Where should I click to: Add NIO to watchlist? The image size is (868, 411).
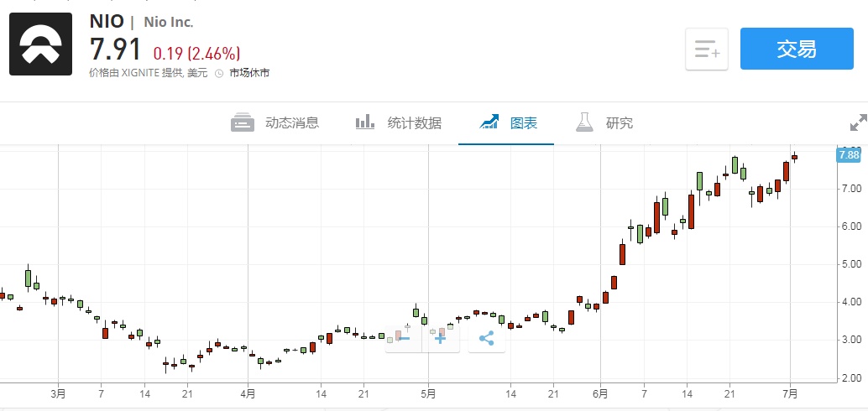click(706, 49)
